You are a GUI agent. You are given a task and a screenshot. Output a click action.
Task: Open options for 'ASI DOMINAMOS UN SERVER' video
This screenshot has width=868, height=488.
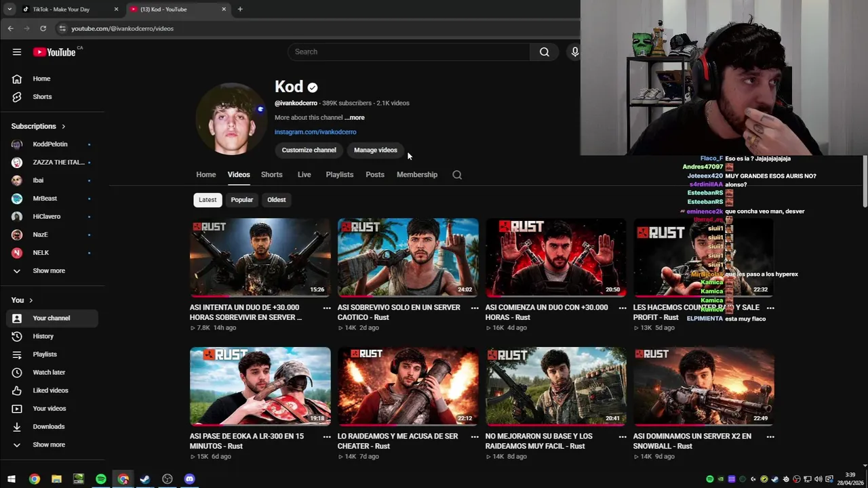(770, 436)
